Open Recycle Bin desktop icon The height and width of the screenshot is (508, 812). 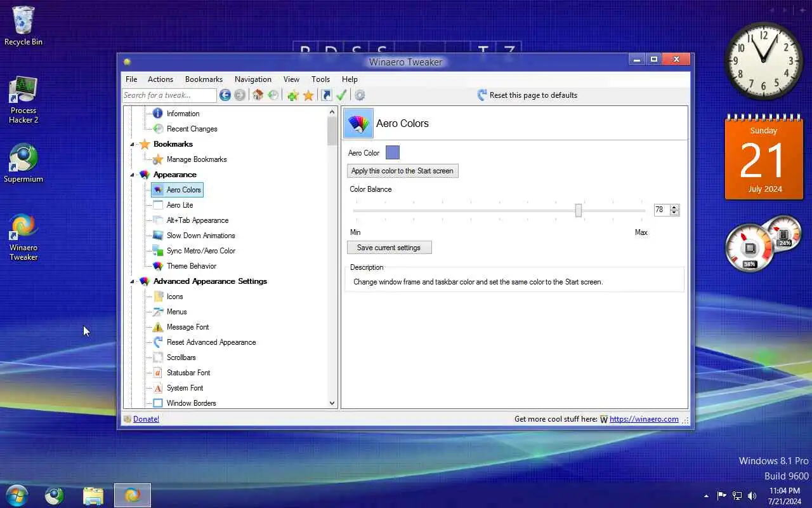[23, 26]
